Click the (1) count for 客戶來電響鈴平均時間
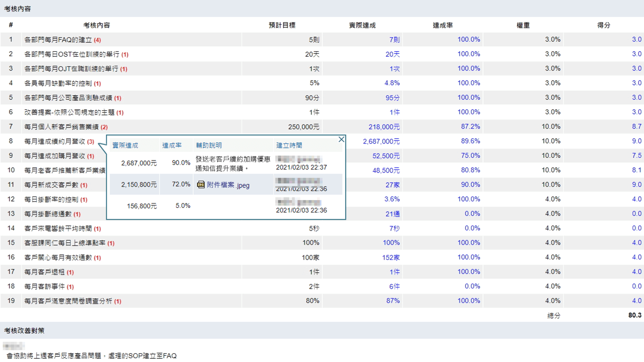The height and width of the screenshot is (362, 644). [97, 229]
